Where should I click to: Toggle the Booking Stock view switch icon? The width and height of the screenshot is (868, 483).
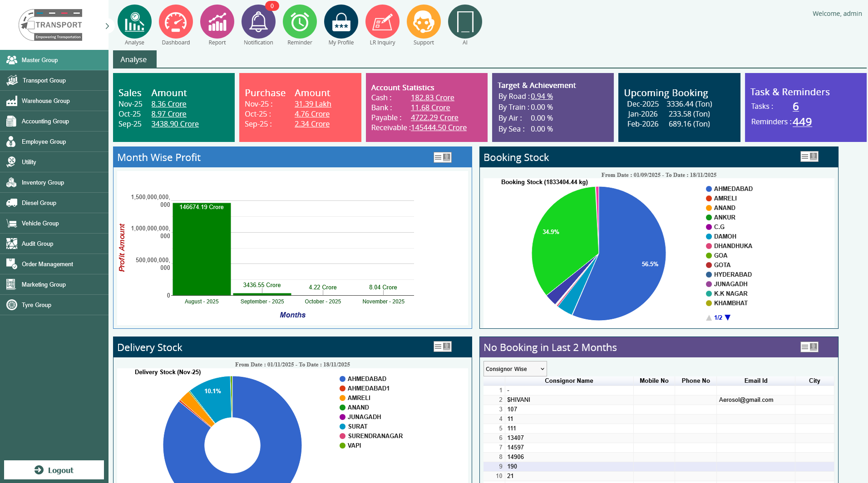click(x=809, y=156)
